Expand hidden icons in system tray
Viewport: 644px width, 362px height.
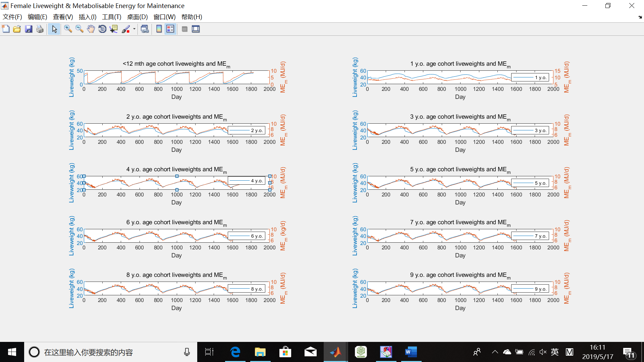(x=495, y=352)
